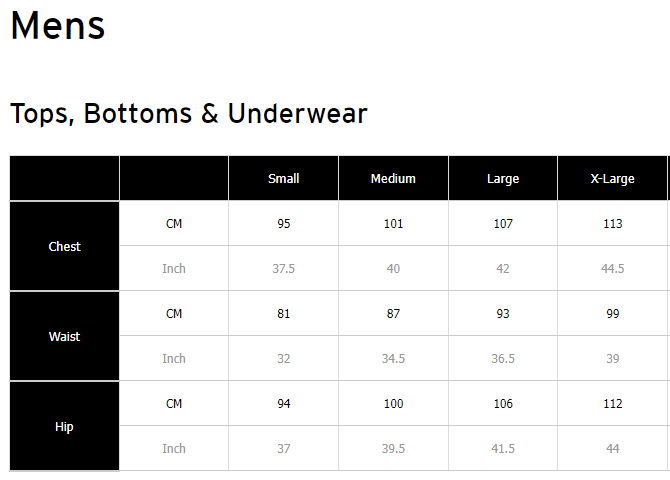
Task: Select chest Medium inch value 40
Action: [x=393, y=269]
